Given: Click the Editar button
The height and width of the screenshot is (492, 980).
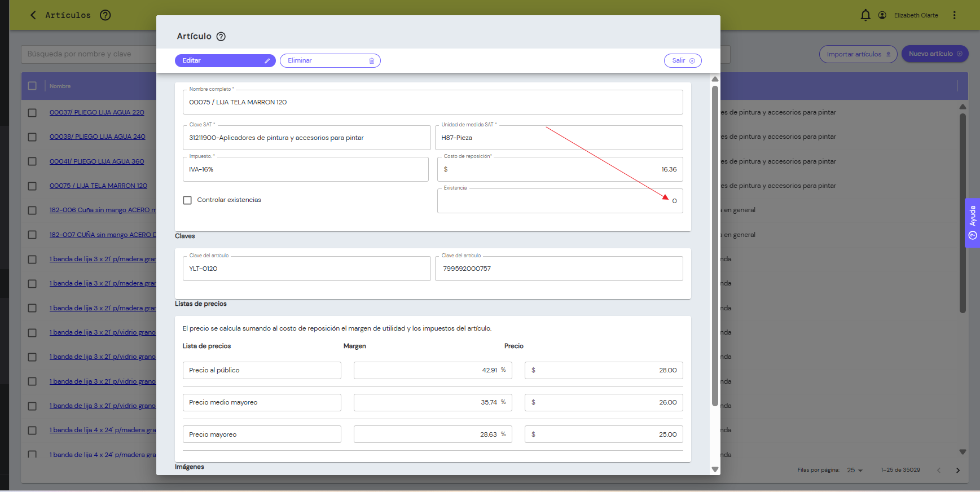Looking at the screenshot, I should click(225, 60).
